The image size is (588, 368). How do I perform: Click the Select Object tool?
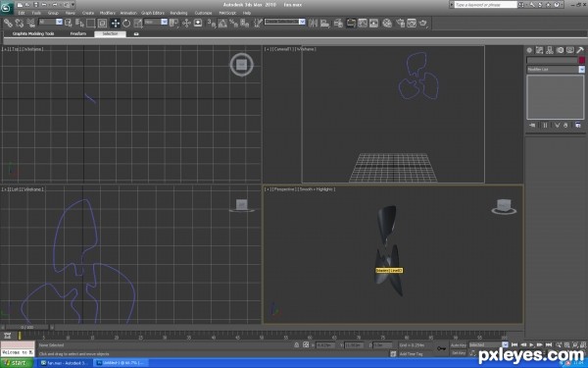pos(69,24)
